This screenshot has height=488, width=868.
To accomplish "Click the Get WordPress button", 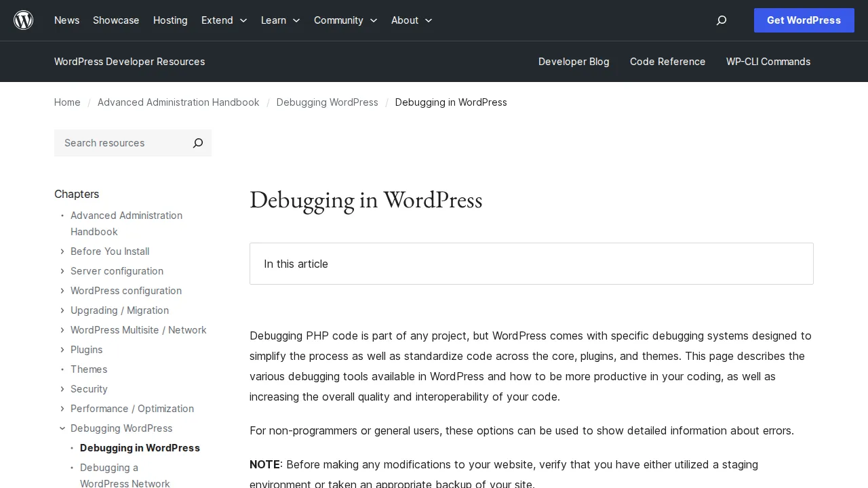I will 804,20.
